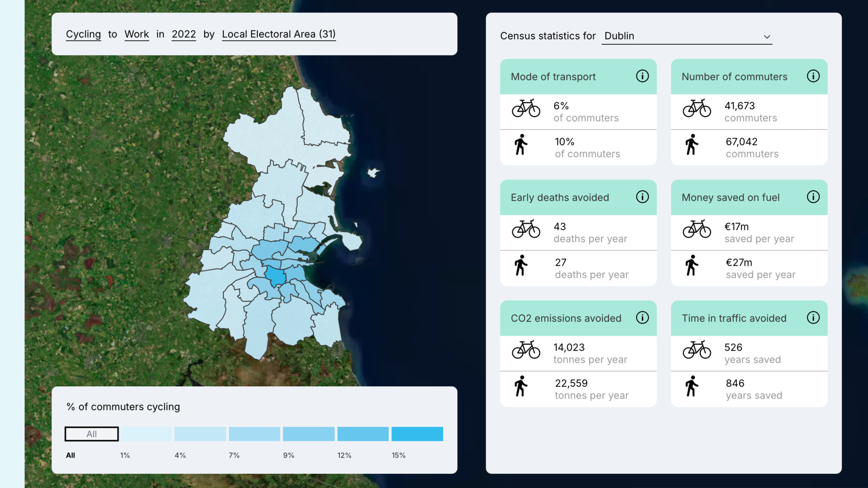
Task: Click the 'Census statistics for' label
Action: click(548, 36)
